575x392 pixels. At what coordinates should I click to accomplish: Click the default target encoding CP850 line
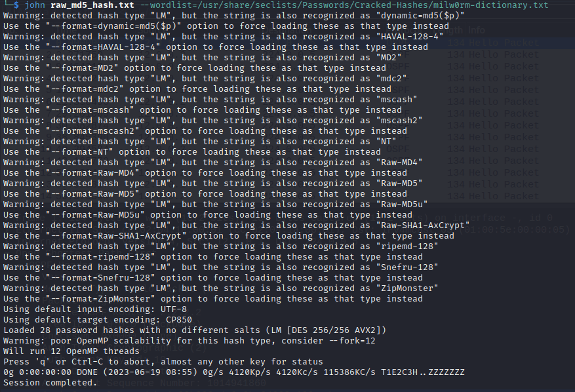click(92, 320)
